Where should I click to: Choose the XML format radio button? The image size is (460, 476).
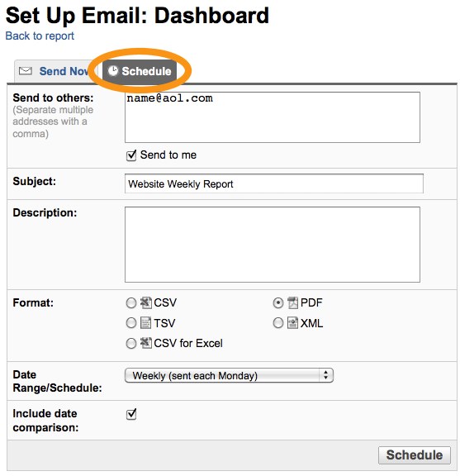click(x=278, y=323)
